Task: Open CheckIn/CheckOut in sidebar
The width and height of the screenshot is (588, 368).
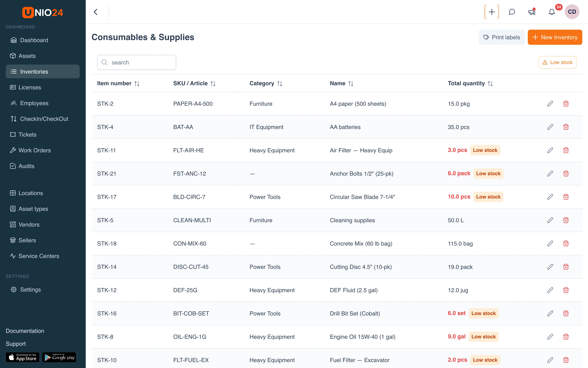Action: click(42, 119)
